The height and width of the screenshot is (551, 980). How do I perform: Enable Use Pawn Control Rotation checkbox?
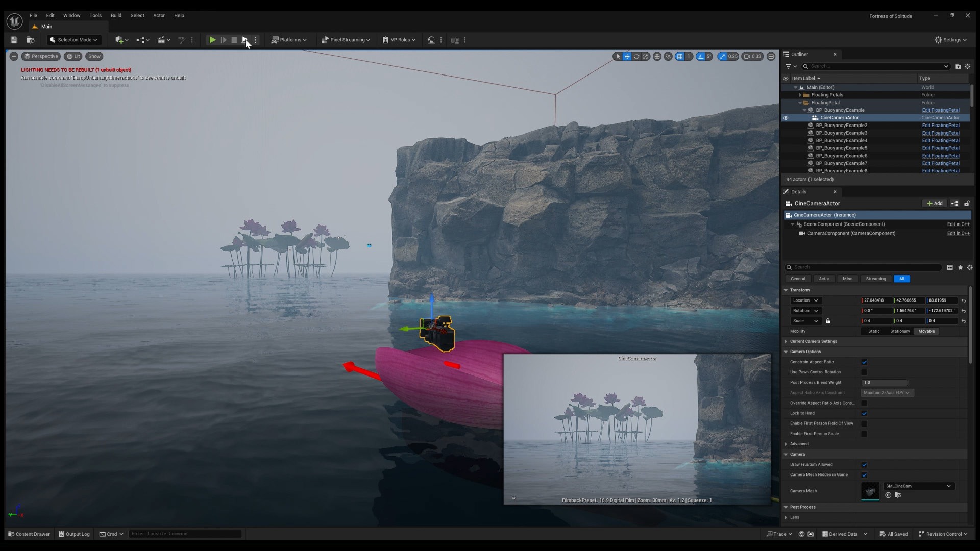[x=864, y=372]
